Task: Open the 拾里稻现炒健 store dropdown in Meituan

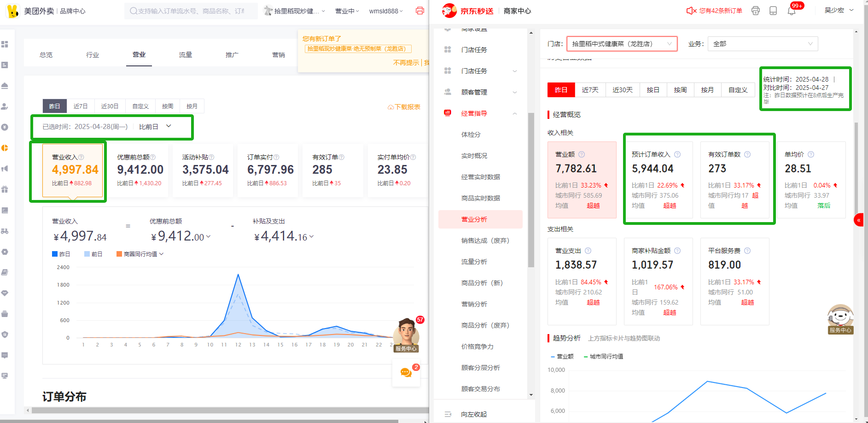Action: (x=295, y=11)
